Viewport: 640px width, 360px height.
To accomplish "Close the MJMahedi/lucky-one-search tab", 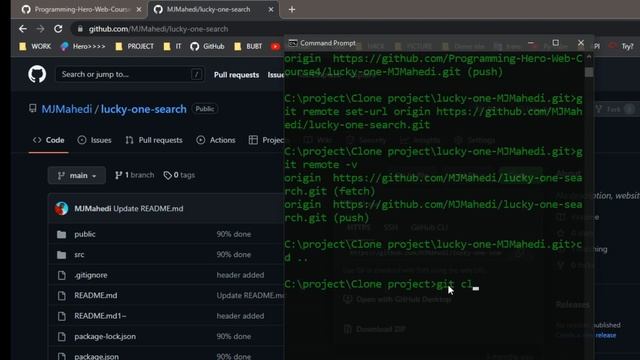I will [x=271, y=9].
